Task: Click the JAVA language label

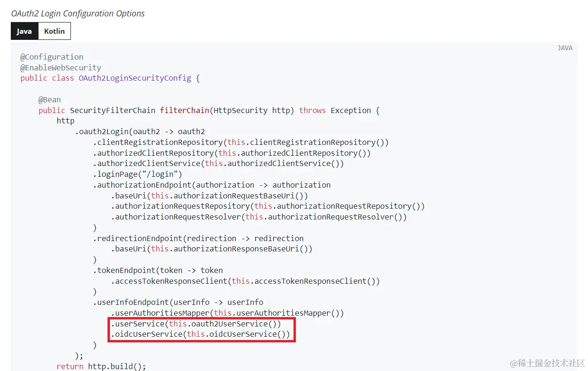Action: (565, 47)
